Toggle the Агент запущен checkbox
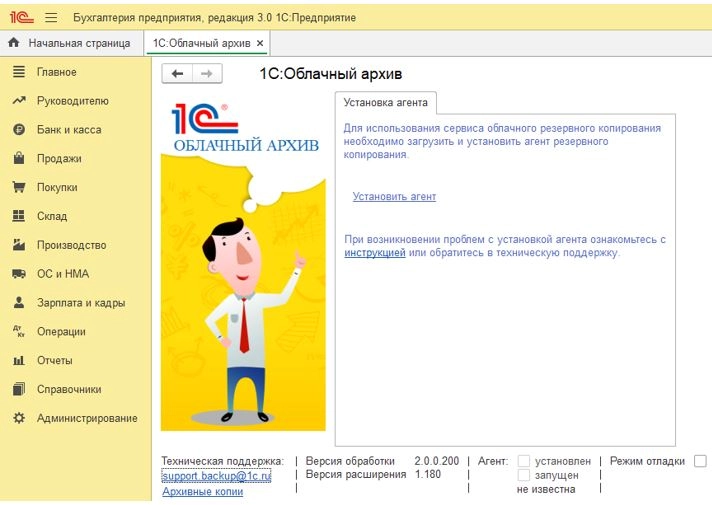This screenshot has height=505, width=712. pos(524,475)
